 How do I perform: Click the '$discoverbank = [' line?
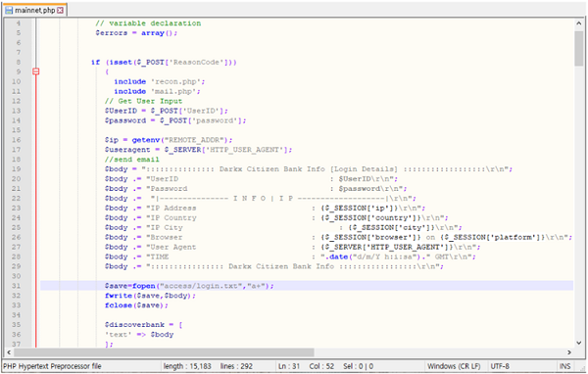point(144,325)
